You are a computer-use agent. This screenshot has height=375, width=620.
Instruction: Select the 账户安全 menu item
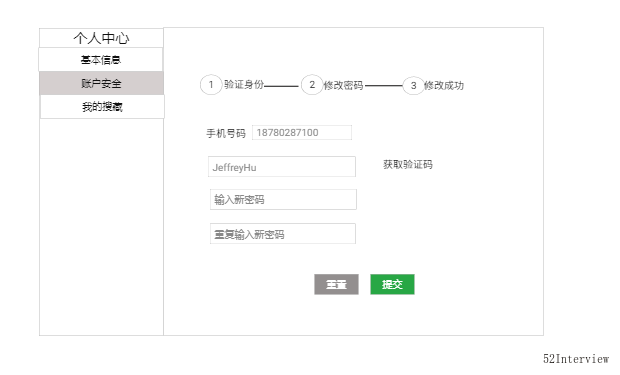point(101,83)
